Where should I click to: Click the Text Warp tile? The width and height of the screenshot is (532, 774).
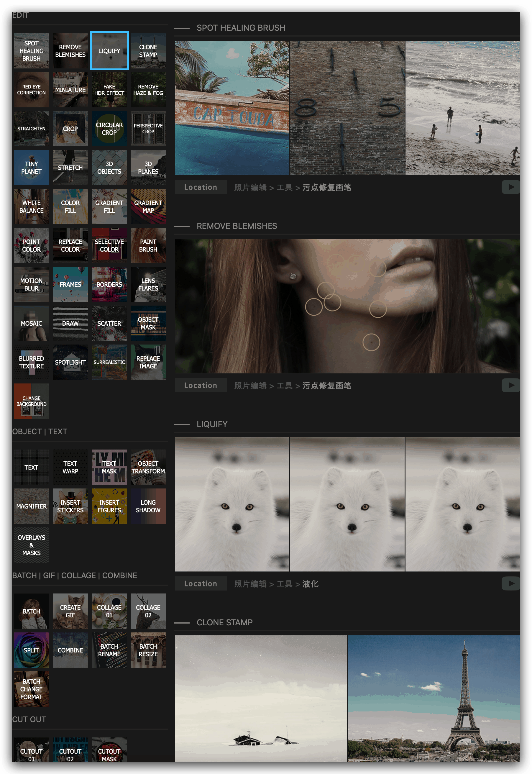70,467
